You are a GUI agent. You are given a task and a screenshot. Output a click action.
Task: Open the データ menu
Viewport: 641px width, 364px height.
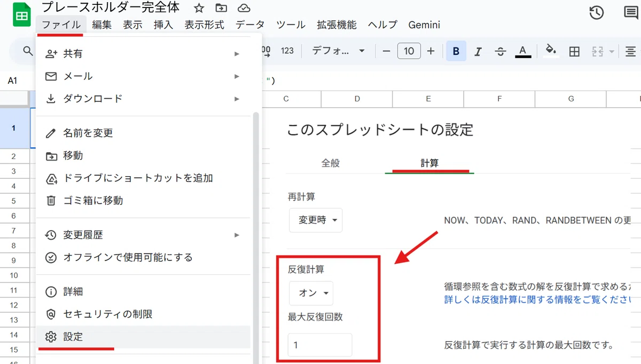[250, 25]
